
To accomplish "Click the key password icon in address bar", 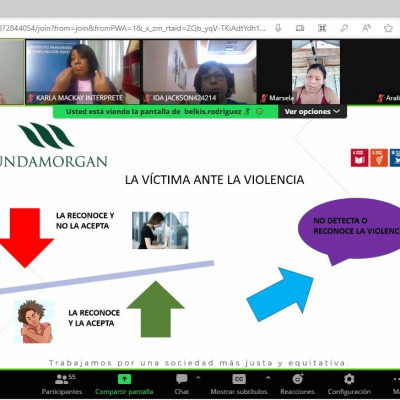I will coord(344,28).
